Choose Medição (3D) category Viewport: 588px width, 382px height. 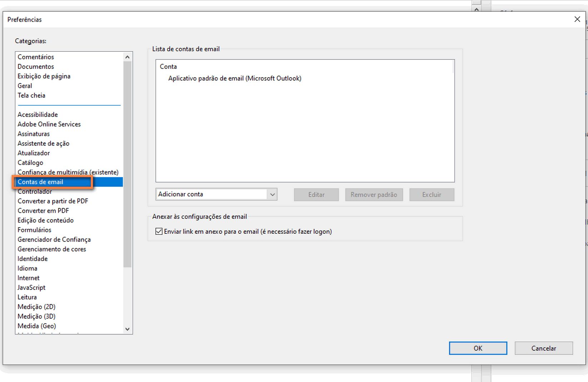pos(36,317)
